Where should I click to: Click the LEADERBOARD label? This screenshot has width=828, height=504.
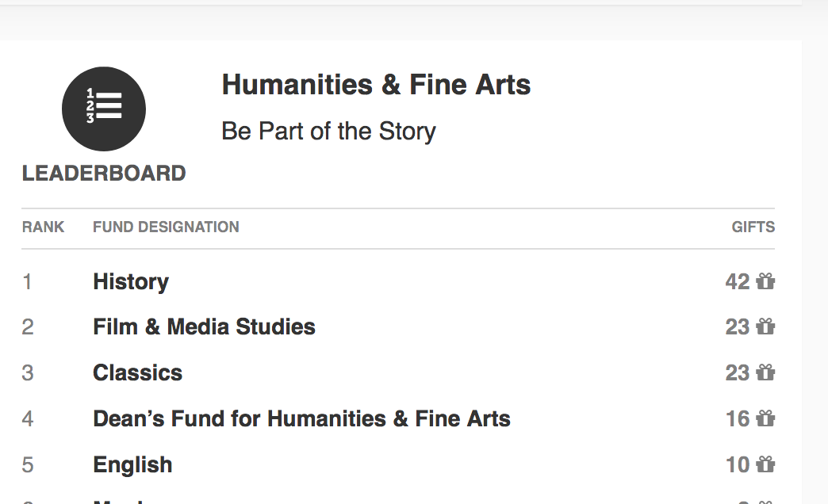pyautogui.click(x=104, y=174)
